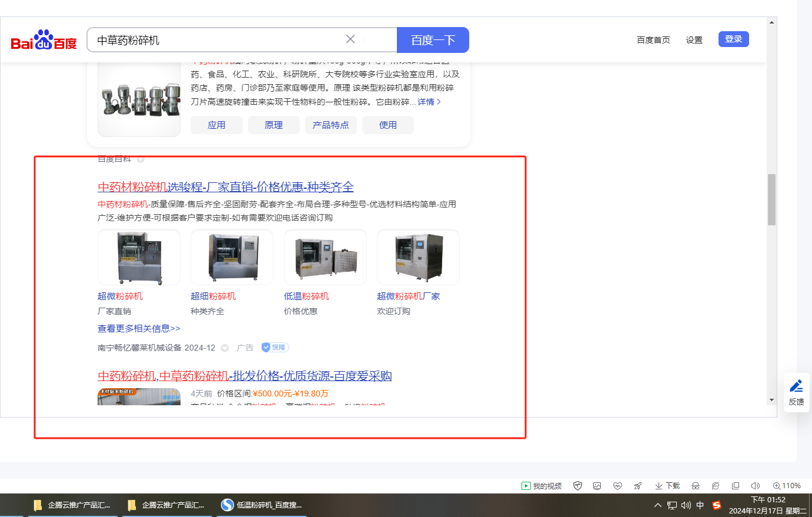Toggle the 中 input language indicator

point(700,505)
